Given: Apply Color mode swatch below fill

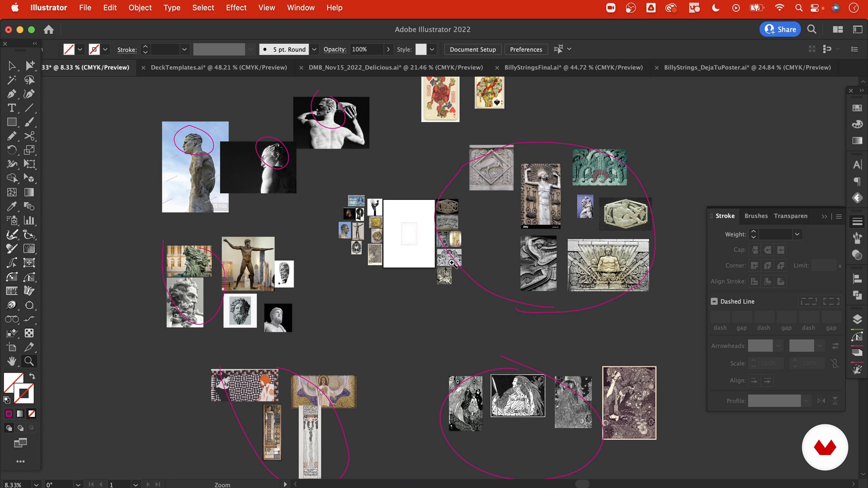Looking at the screenshot, I should pos(9,414).
